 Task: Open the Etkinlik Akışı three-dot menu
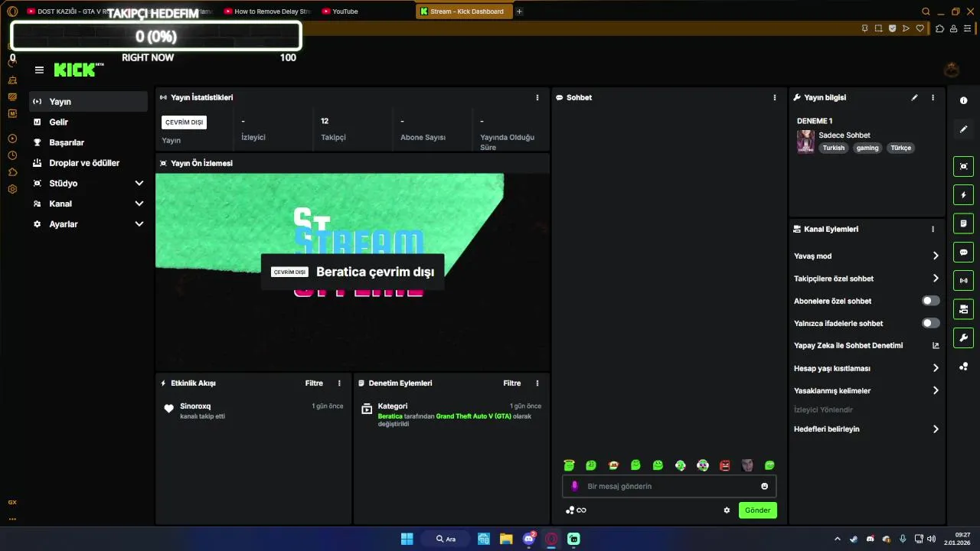click(x=339, y=383)
